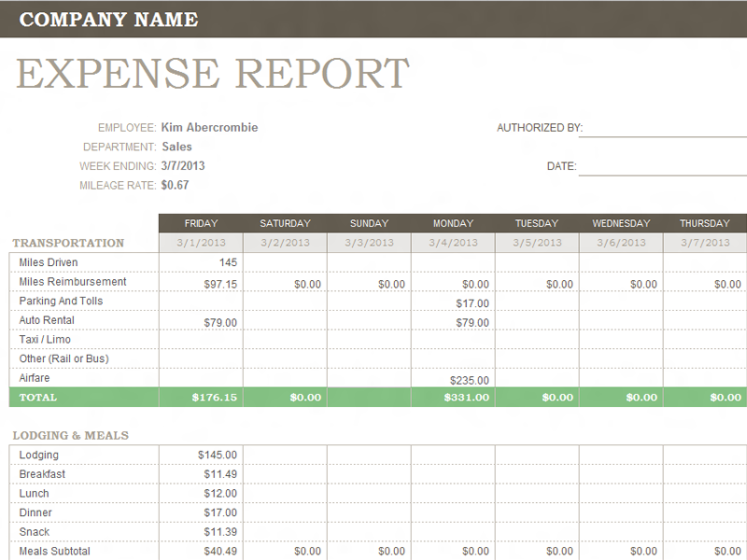The image size is (747, 560).
Task: Select the week ending date 3/7/2013
Action: point(185,166)
